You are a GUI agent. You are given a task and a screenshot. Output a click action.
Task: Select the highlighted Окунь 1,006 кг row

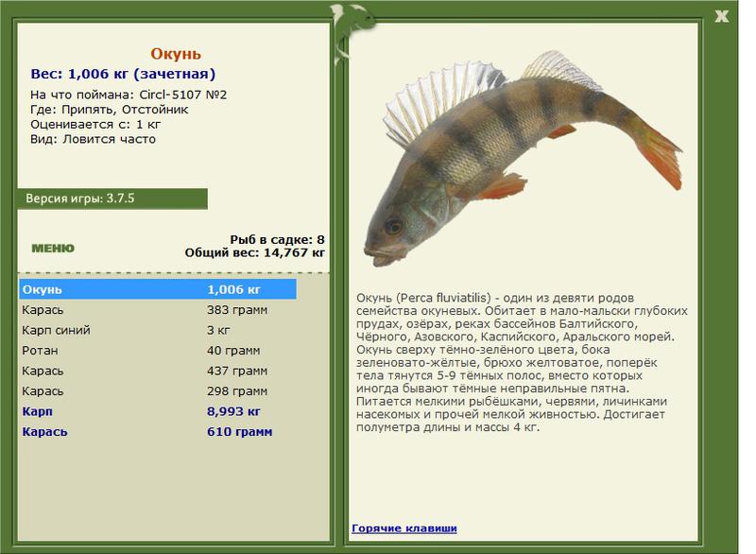(x=158, y=289)
